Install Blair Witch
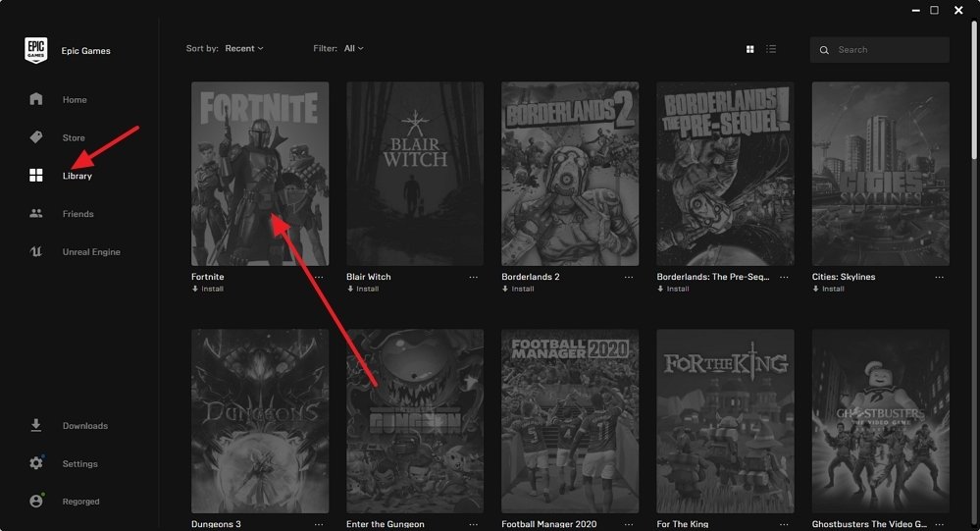Image resolution: width=980 pixels, height=531 pixels. pos(363,289)
